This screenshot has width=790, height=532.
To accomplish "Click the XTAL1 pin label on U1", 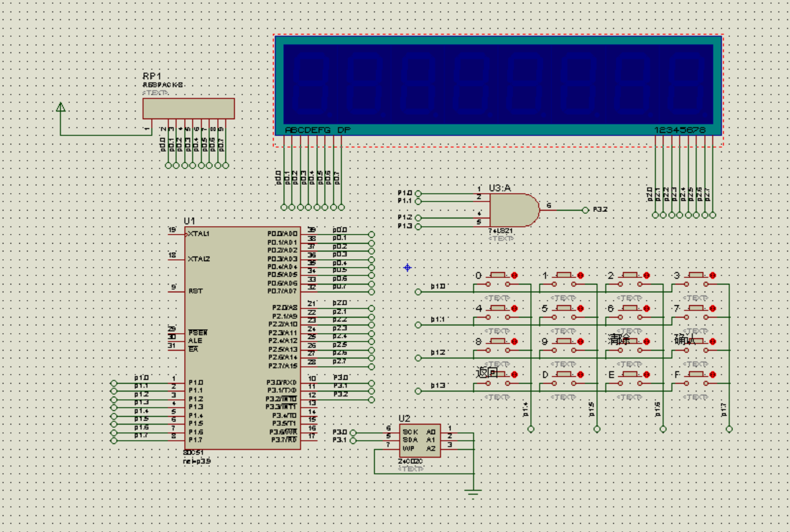I will (x=199, y=233).
